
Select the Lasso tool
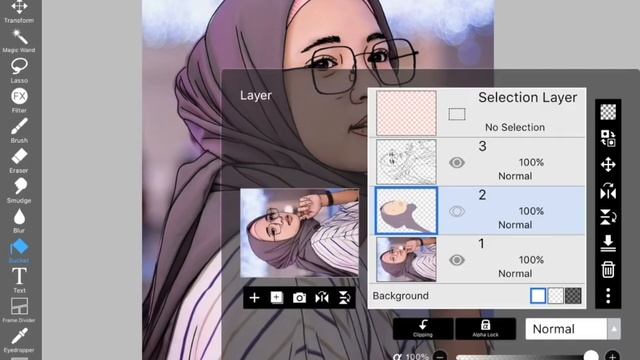(19, 71)
